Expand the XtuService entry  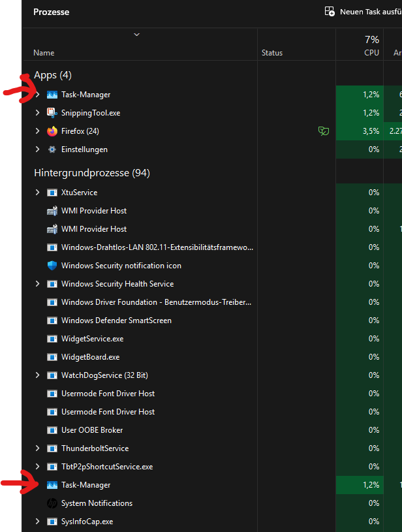point(37,193)
